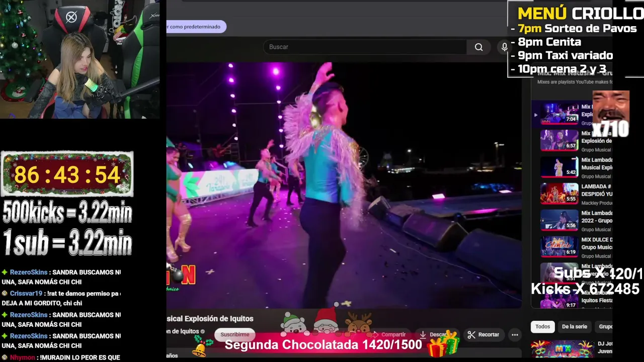
Task: Select the De la serie chip
Action: point(575,326)
